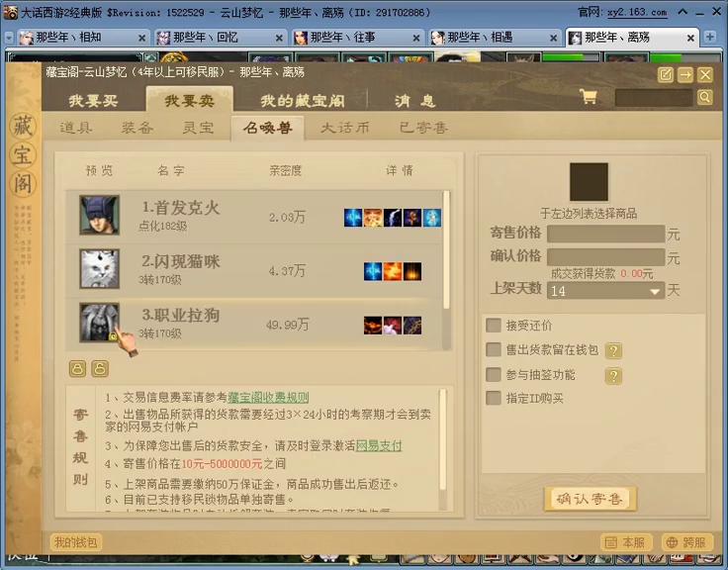The width and height of the screenshot is (728, 570).
Task: Click fourth skill icon of 首发克火
Action: pyautogui.click(x=412, y=218)
